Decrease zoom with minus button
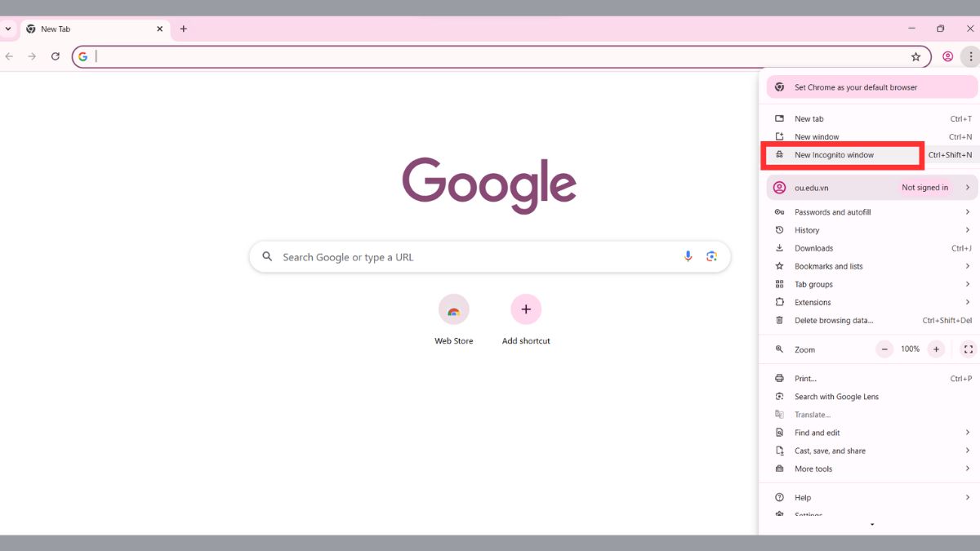Screen dimensions: 980x551 click(x=884, y=349)
